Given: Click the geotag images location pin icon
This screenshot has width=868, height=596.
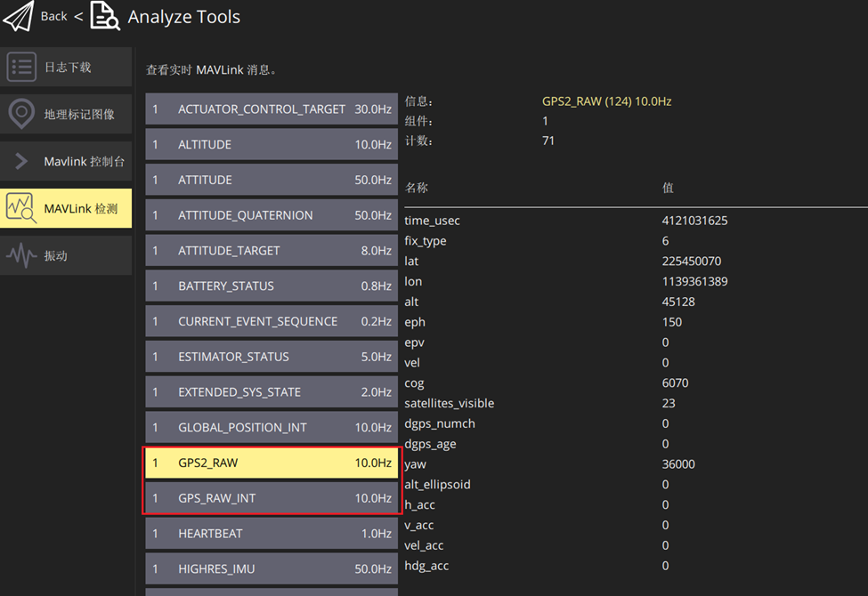Looking at the screenshot, I should tap(21, 114).
